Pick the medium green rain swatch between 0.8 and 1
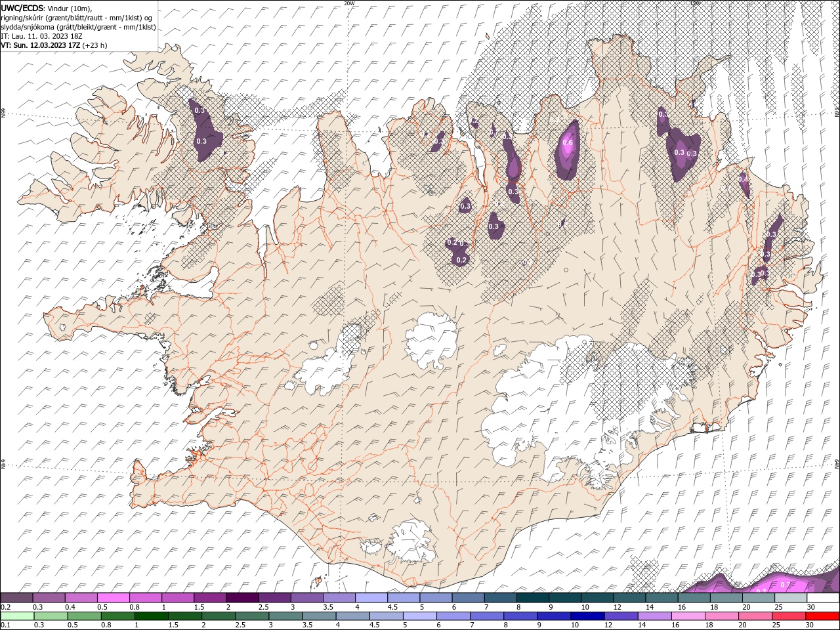The height and width of the screenshot is (630, 840). tap(117, 616)
